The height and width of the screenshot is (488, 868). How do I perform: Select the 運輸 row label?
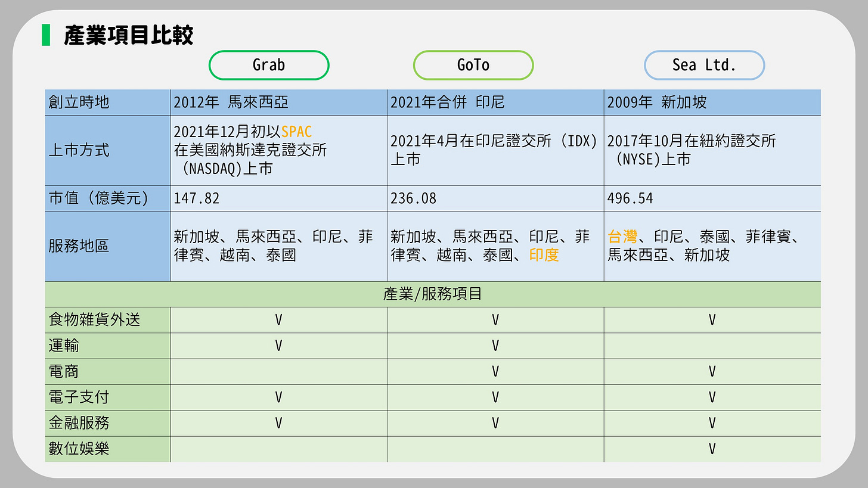(108, 346)
